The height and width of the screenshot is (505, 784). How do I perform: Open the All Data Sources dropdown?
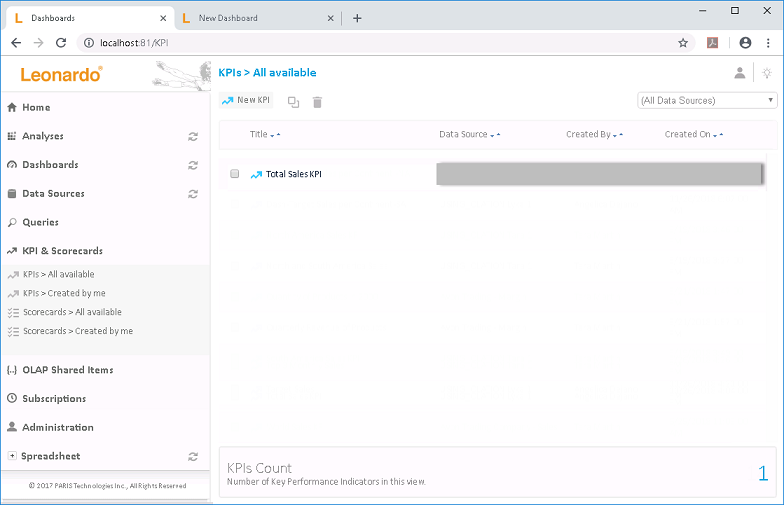707,100
